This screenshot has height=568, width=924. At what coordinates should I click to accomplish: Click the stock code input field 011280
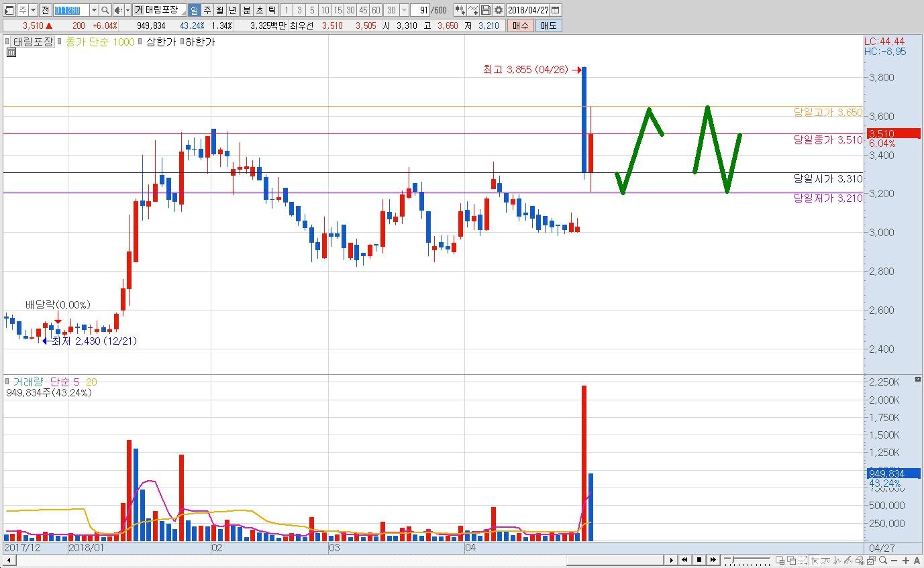pyautogui.click(x=72, y=10)
